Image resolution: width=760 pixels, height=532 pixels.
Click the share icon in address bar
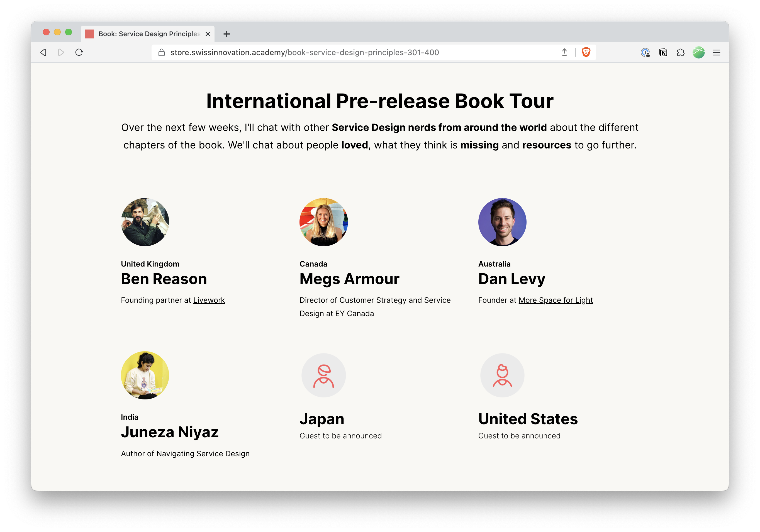564,52
